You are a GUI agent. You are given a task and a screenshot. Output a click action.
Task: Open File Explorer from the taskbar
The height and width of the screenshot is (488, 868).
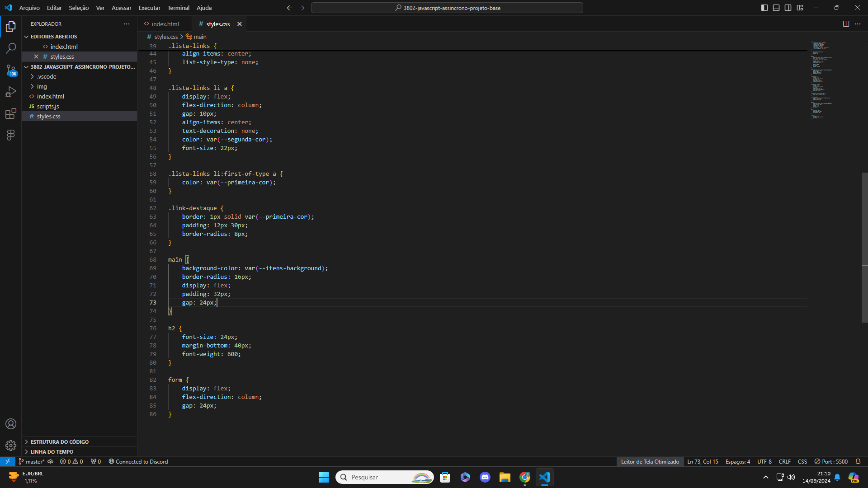tap(505, 477)
